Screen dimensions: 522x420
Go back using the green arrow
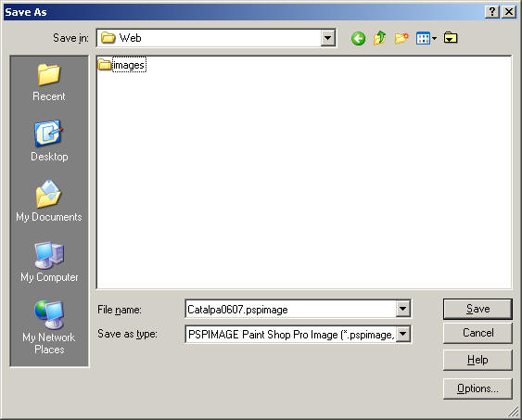358,39
